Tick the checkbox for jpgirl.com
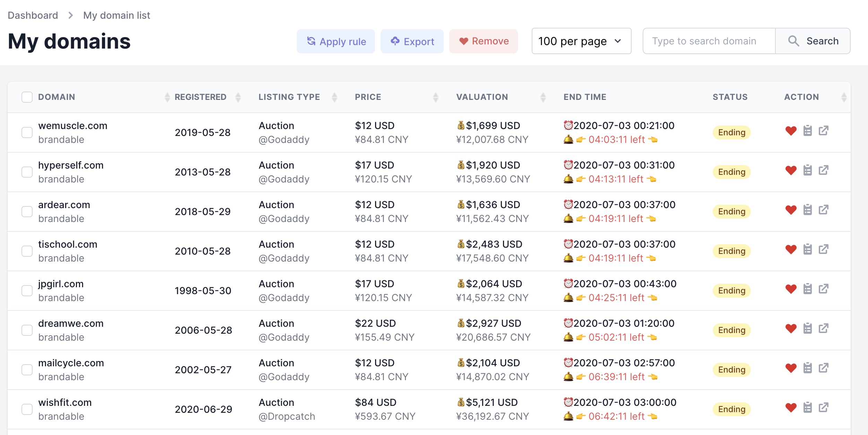 click(27, 291)
